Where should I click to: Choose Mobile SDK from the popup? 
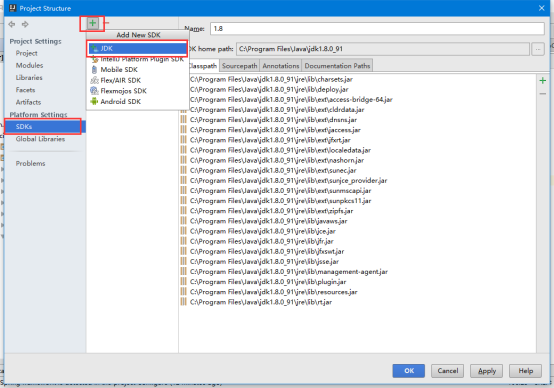138,70
